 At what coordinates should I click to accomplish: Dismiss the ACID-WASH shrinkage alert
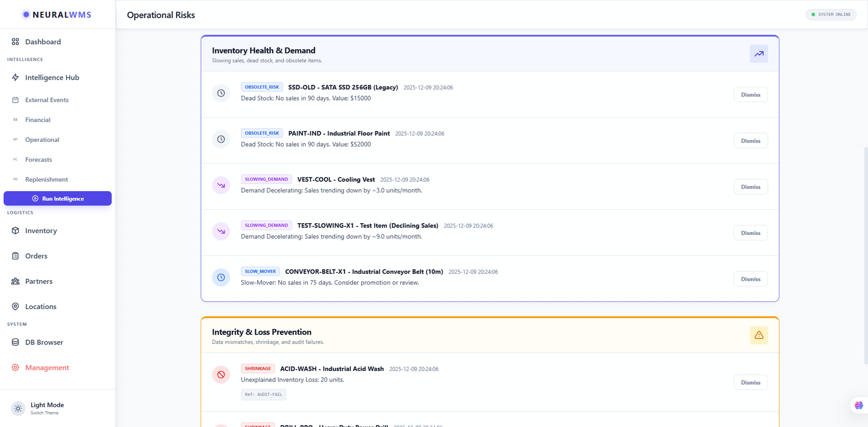coord(750,383)
